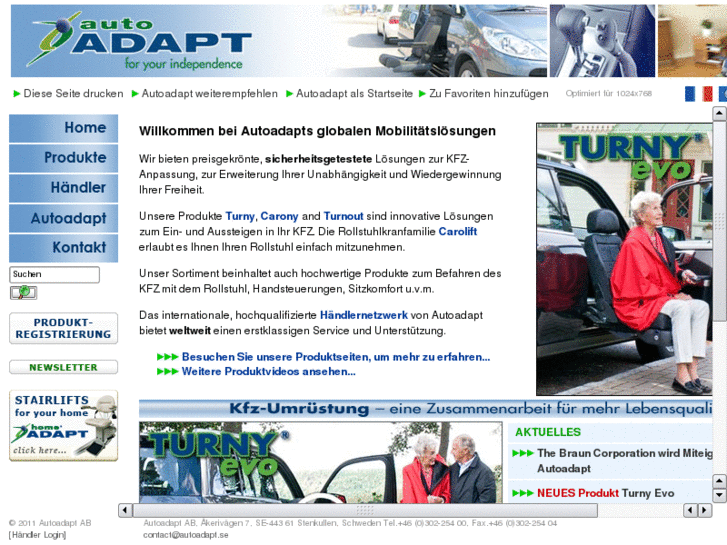Viewport: 727px width, 545px height.
Task: Click the main frame scroll up arrow
Action: click(x=719, y=113)
